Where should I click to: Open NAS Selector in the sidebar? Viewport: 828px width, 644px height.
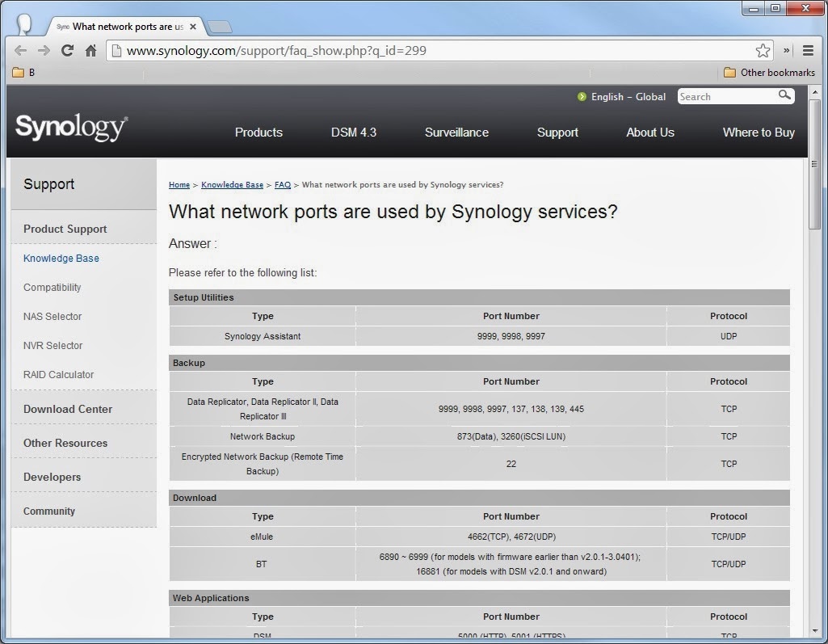click(x=53, y=317)
